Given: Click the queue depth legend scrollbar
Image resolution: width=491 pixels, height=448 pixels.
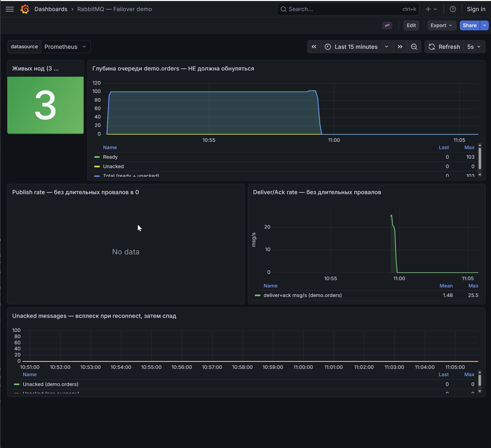Looking at the screenshot, I should pyautogui.click(x=480, y=158).
